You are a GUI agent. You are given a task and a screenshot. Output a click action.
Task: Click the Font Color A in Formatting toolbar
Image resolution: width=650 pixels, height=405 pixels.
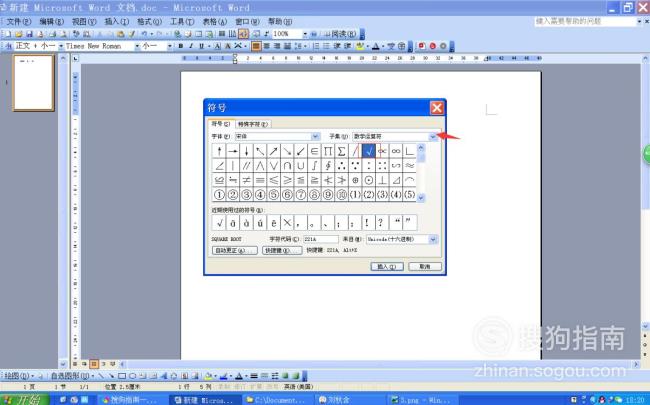point(376,46)
